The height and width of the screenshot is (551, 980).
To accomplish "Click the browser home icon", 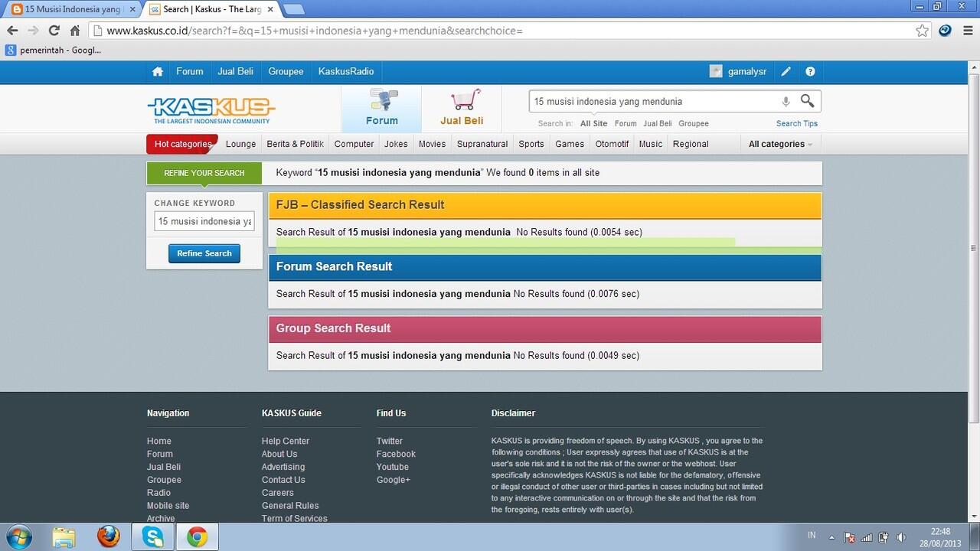I will coord(75,31).
